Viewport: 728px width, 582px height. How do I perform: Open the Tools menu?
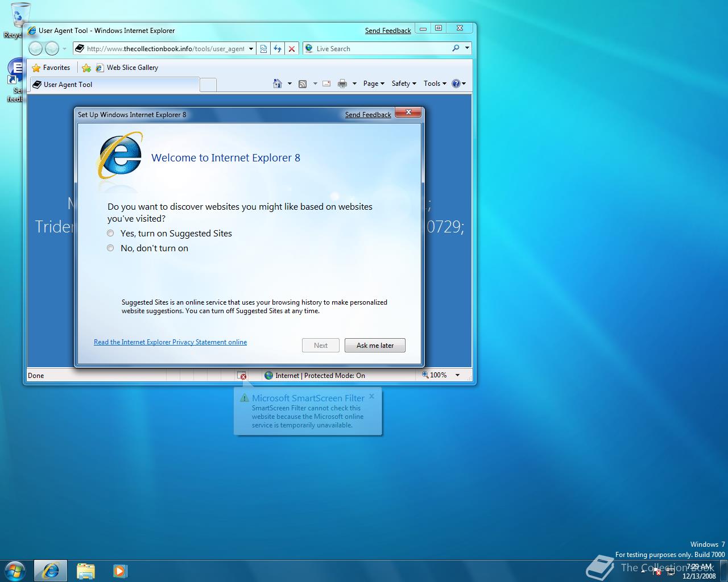(x=435, y=84)
